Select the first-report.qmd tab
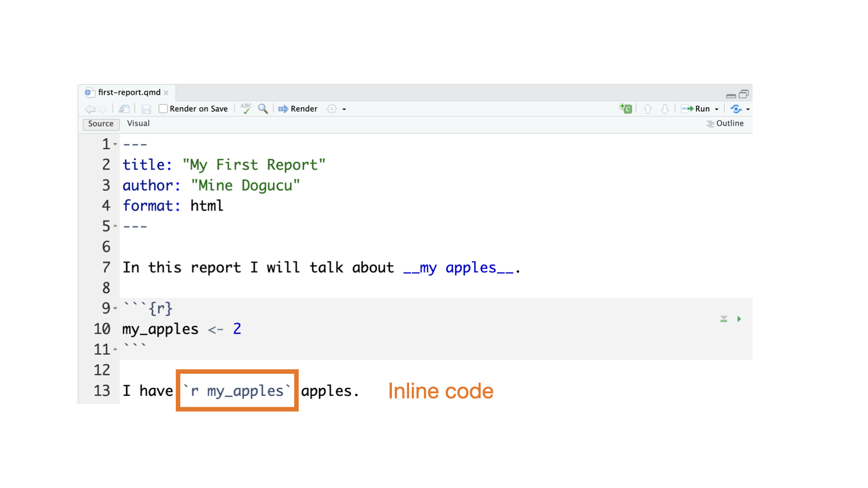The width and height of the screenshot is (868, 488). (129, 92)
